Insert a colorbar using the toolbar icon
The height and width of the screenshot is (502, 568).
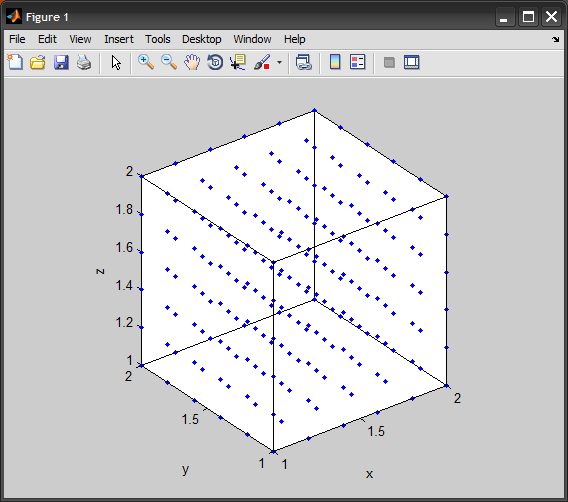coord(335,62)
